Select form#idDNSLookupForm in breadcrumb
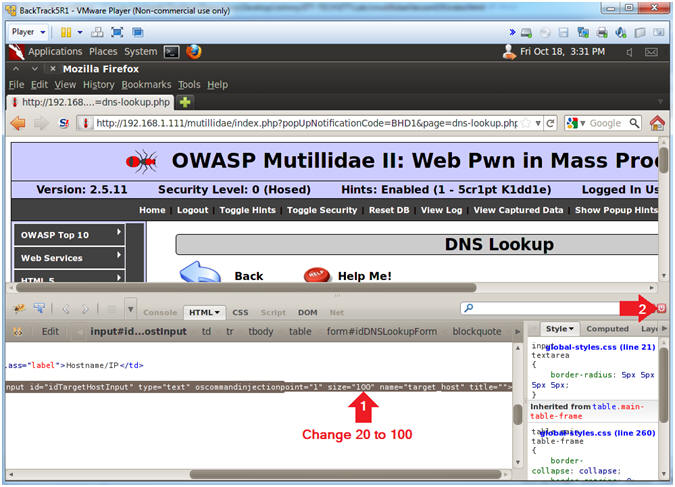This screenshot has width=675, height=487. 381,332
